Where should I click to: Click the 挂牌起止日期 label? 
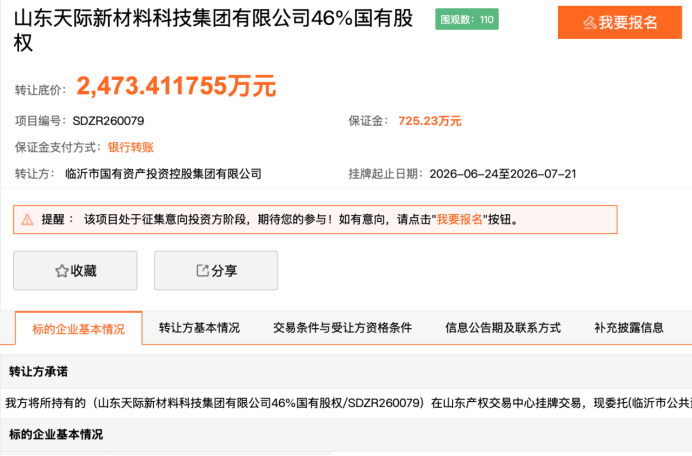pos(386,174)
